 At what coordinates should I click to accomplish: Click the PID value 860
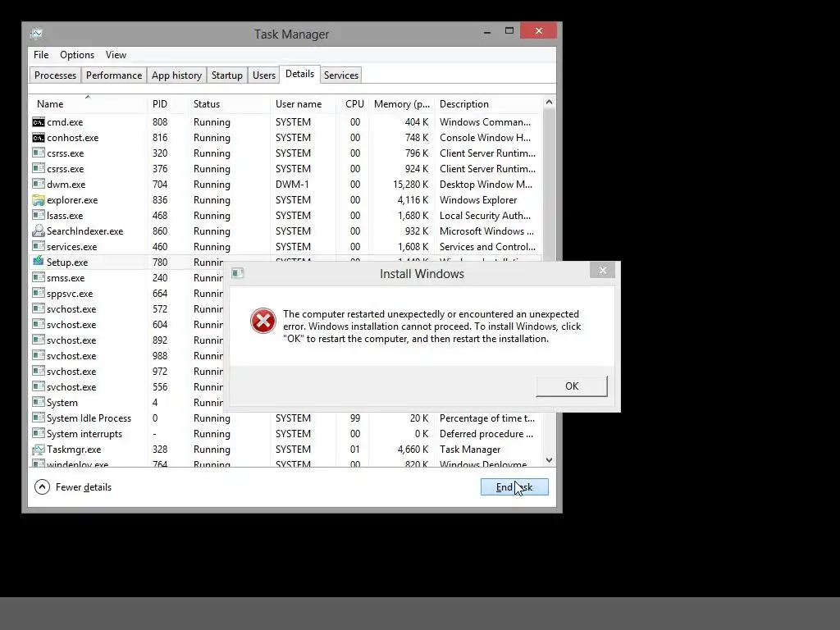160,231
